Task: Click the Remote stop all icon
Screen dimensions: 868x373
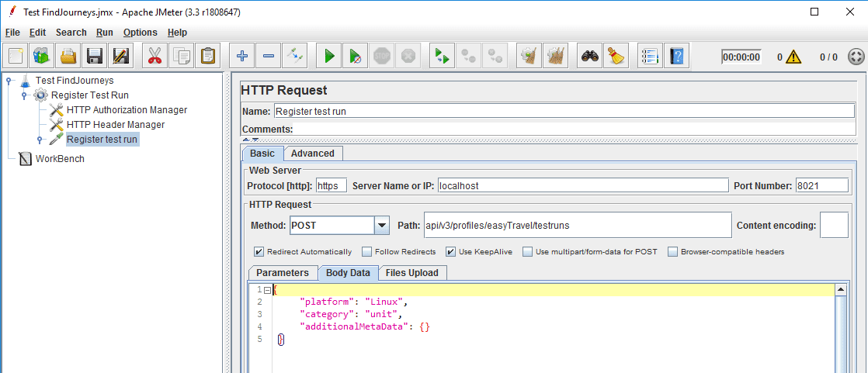Action: point(467,56)
